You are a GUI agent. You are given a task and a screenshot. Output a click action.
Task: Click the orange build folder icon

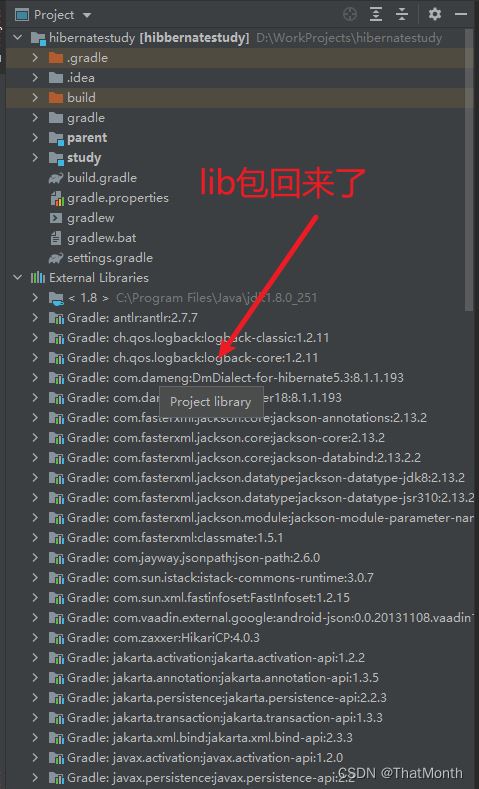(55, 98)
